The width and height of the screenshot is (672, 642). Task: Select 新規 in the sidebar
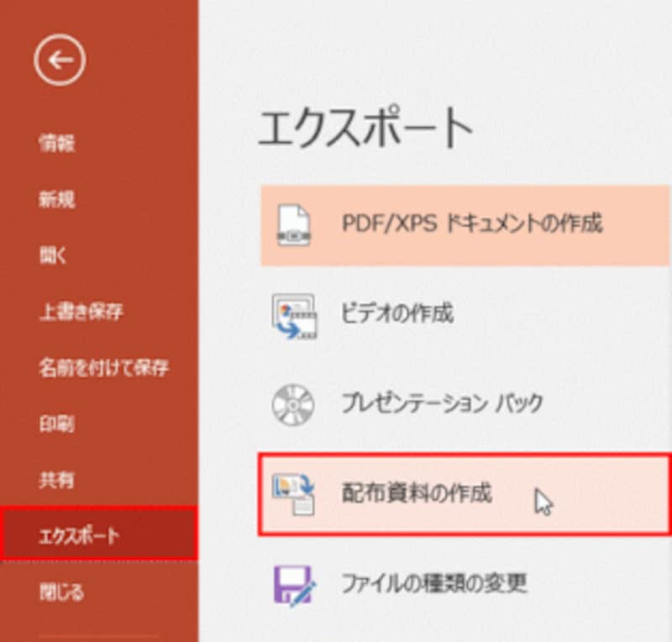pyautogui.click(x=57, y=199)
